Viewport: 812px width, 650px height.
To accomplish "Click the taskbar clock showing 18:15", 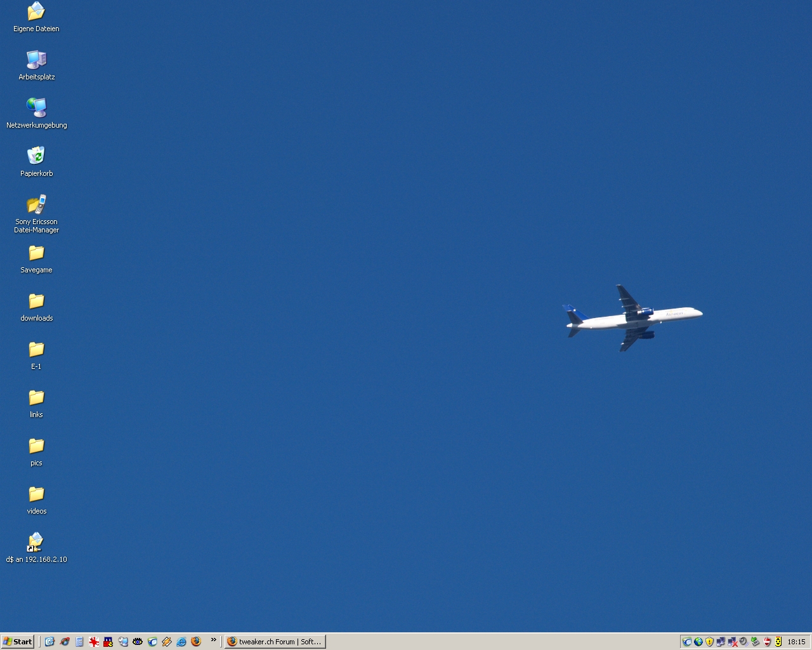I will click(x=796, y=642).
